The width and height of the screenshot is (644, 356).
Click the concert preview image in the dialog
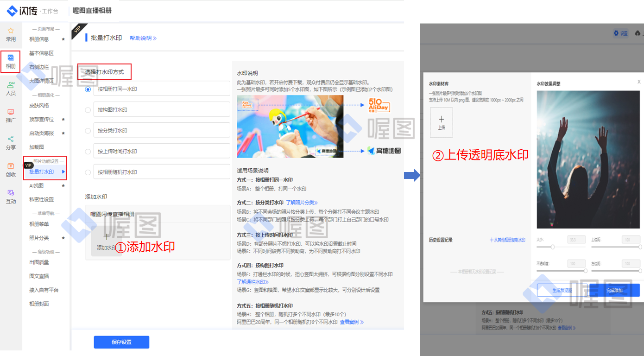588,159
